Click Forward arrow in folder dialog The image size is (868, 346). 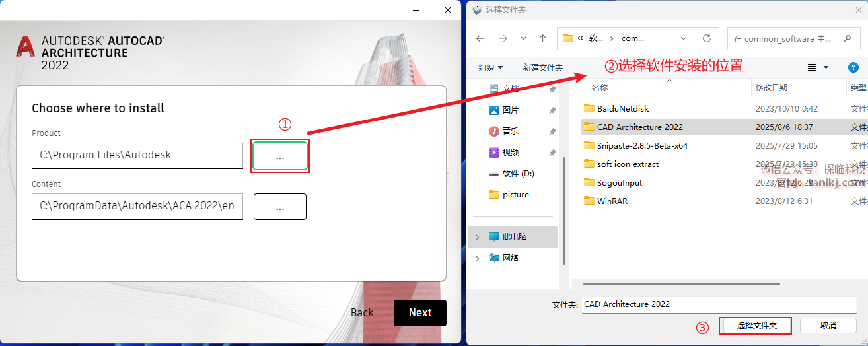(x=503, y=38)
